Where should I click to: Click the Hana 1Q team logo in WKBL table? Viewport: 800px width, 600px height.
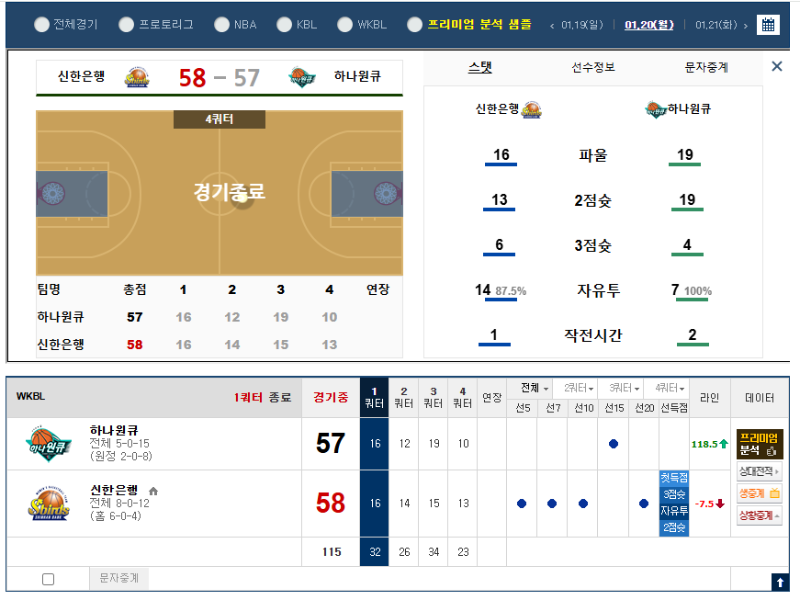[x=49, y=443]
